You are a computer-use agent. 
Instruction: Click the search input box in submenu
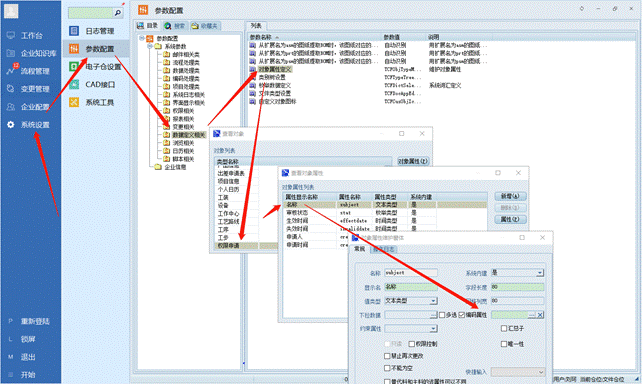(90, 13)
